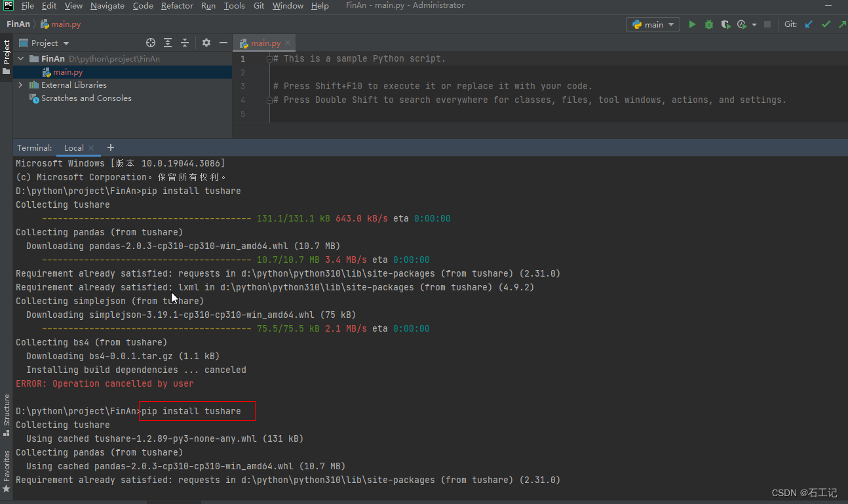Open Project panel gear options
848x504 pixels.
click(x=206, y=43)
